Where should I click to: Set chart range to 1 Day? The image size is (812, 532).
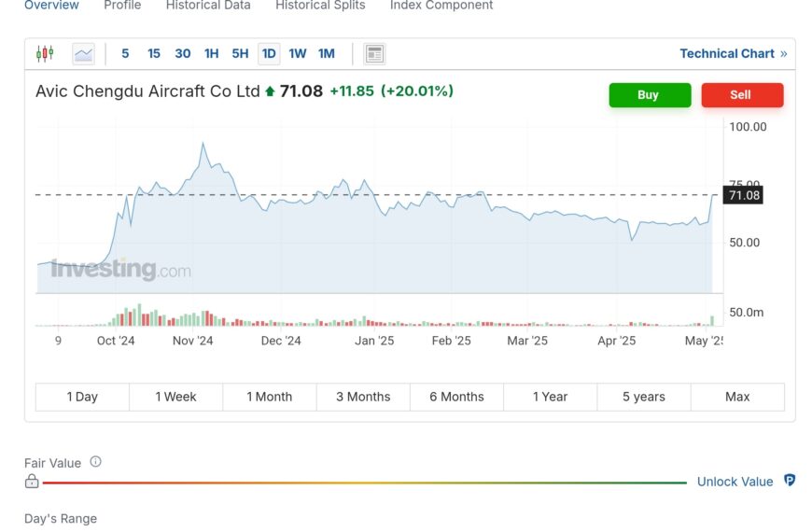point(82,397)
